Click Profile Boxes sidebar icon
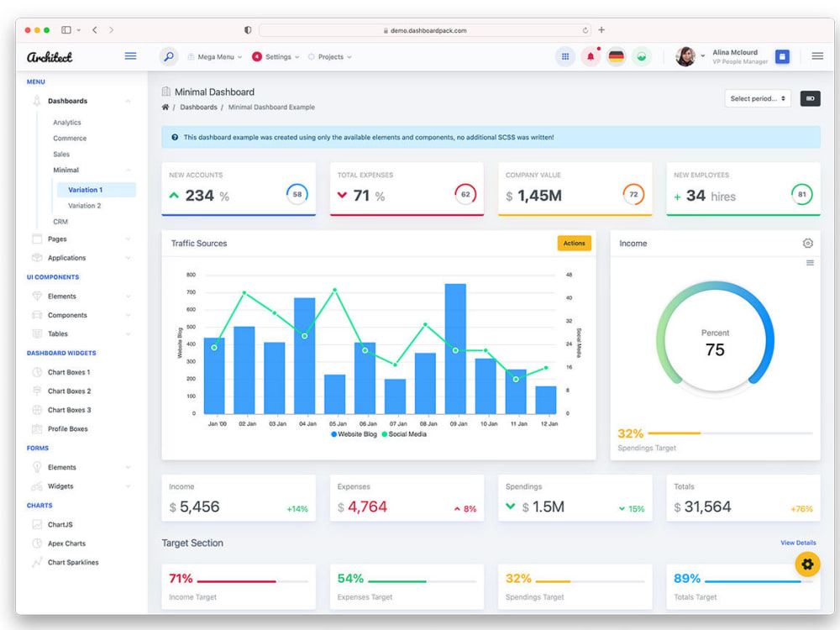840x630 pixels. coord(37,428)
